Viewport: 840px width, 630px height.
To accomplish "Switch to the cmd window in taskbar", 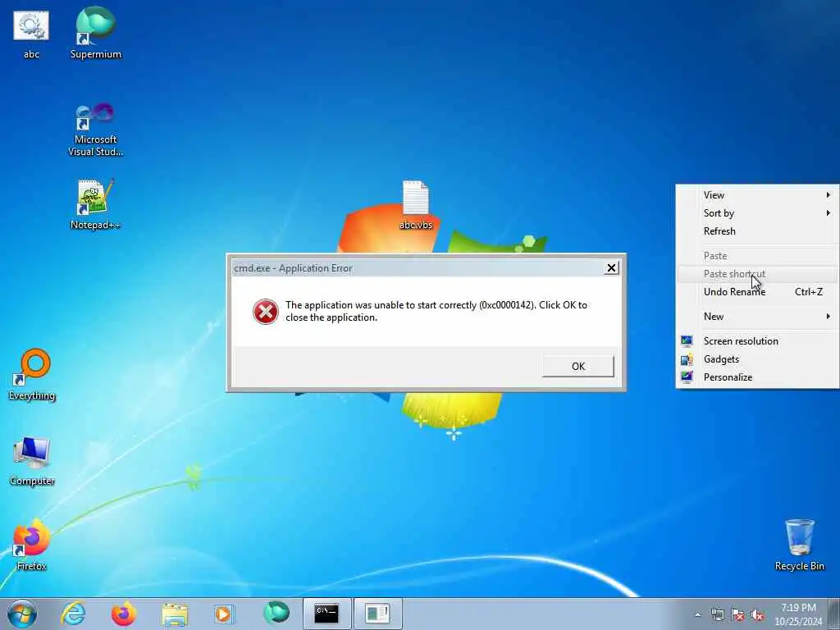I will pyautogui.click(x=326, y=614).
